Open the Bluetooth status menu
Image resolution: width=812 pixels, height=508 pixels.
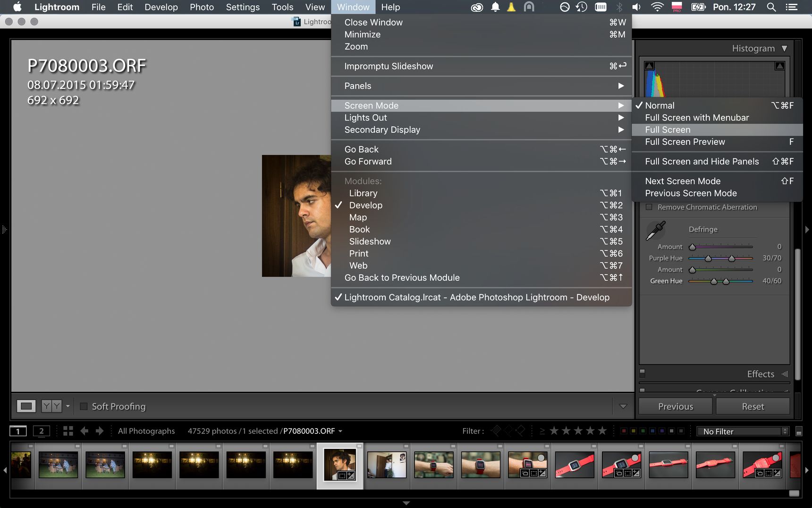[619, 7]
